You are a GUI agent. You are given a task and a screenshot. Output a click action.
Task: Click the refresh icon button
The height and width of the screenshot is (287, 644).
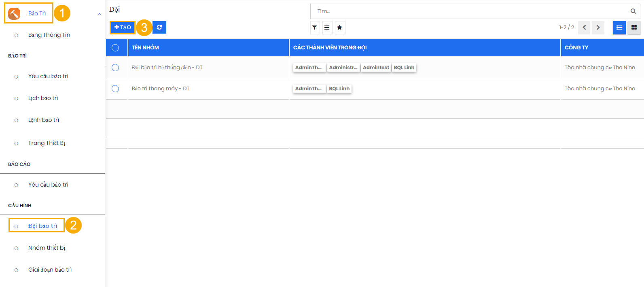[x=159, y=28]
